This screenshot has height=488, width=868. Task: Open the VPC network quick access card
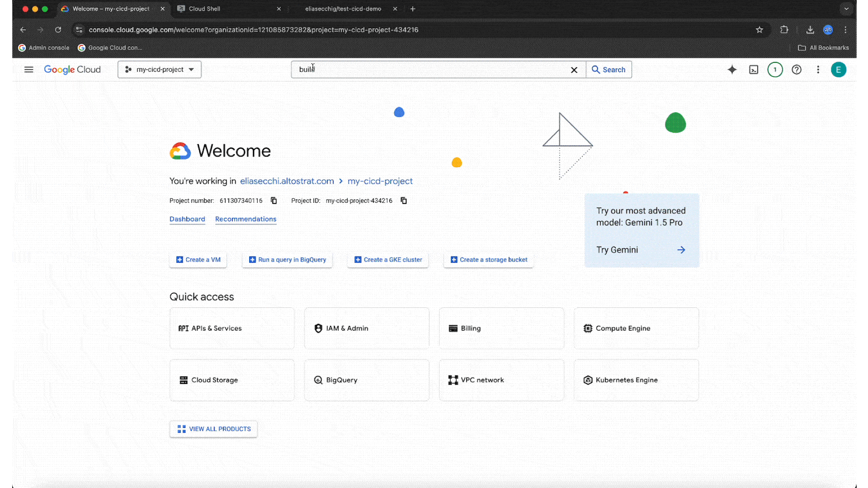click(501, 380)
